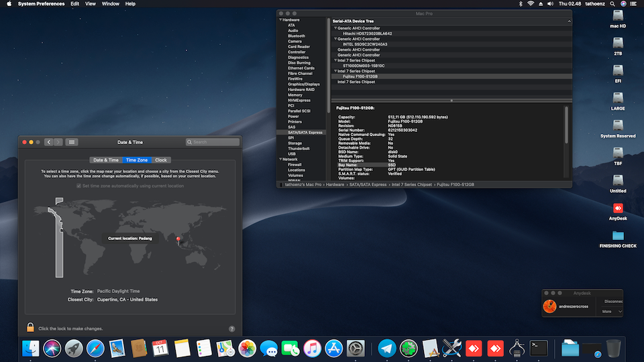
Task: Open the 2TB drive on desktop
Action: click(x=617, y=43)
